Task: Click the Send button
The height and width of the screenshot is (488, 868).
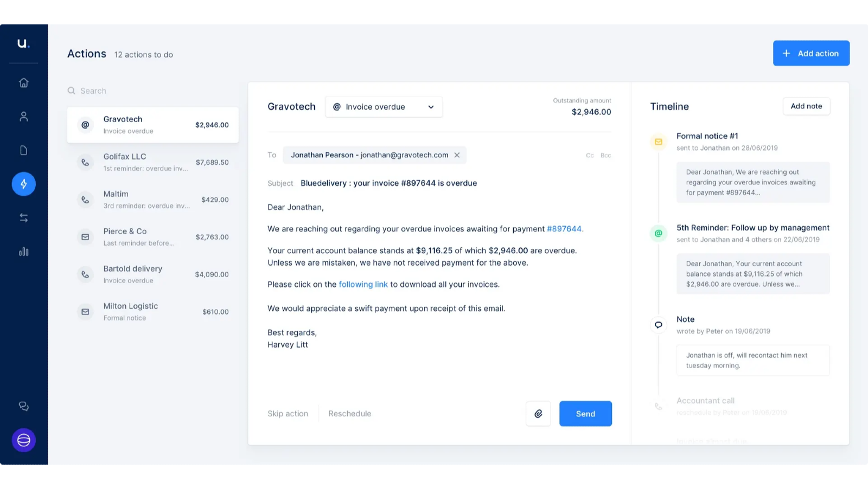Action: tap(585, 414)
